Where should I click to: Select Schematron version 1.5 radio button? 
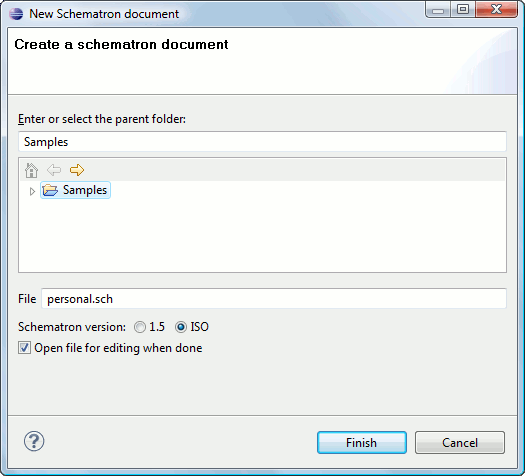tap(140, 327)
